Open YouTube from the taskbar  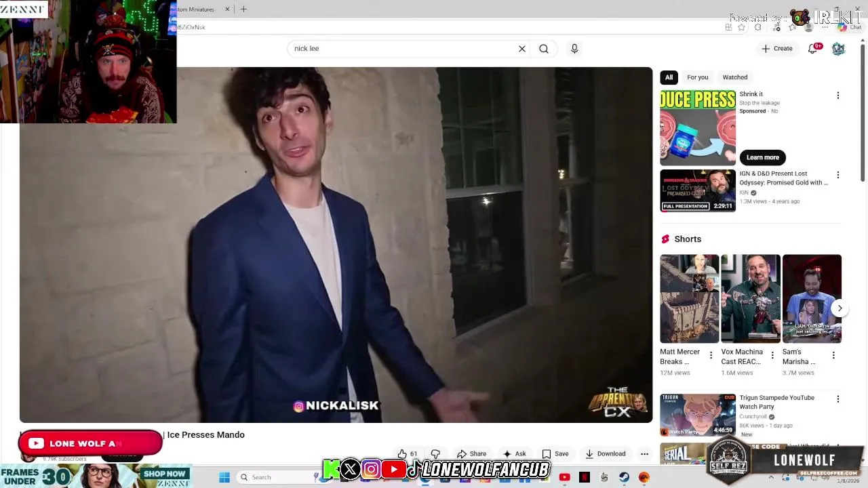[x=564, y=477]
